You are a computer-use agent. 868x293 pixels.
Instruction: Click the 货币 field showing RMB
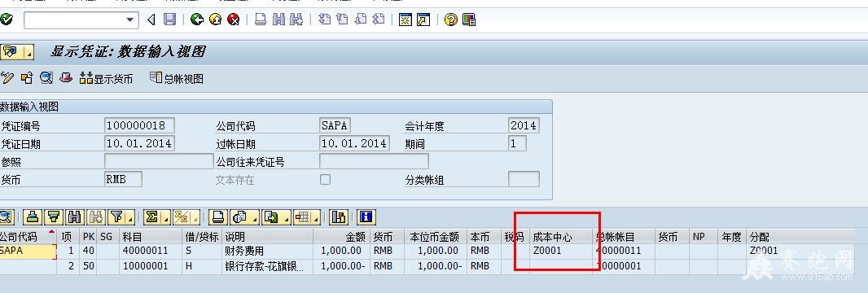[x=123, y=179]
